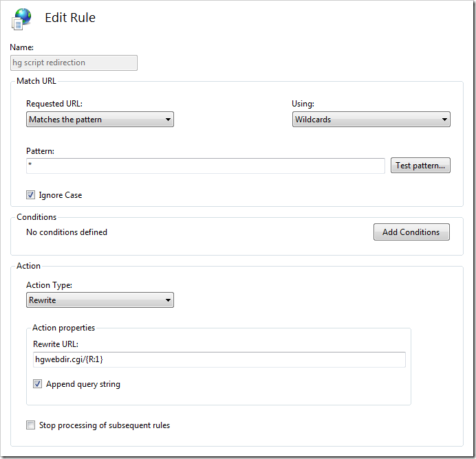Click the 'Name:' label
The image size is (476, 459).
[x=21, y=47]
